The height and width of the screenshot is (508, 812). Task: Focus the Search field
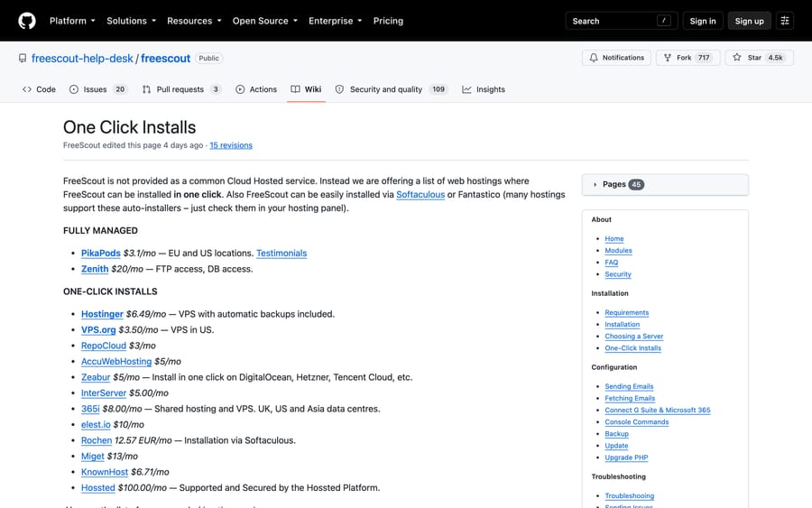point(622,21)
